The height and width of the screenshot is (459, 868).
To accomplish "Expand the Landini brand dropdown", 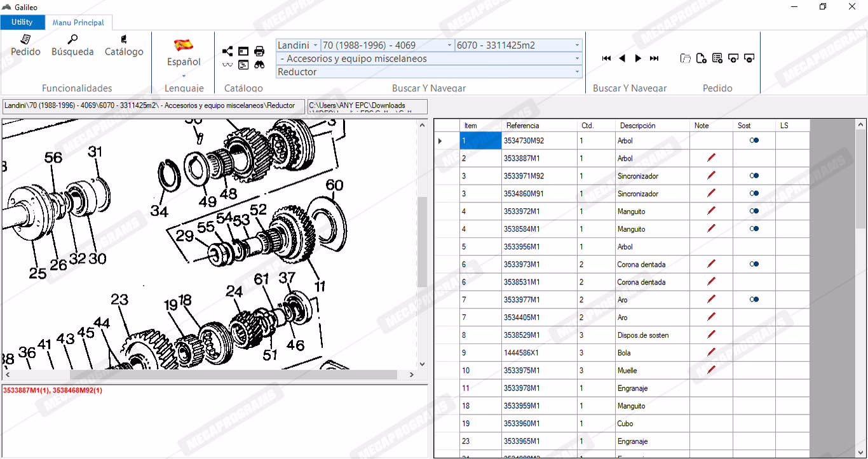I will pyautogui.click(x=316, y=45).
